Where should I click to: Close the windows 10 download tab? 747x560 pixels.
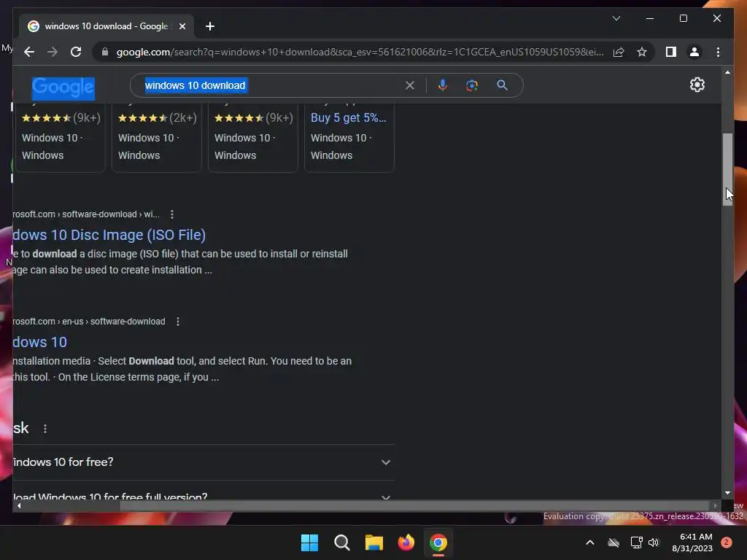click(182, 26)
